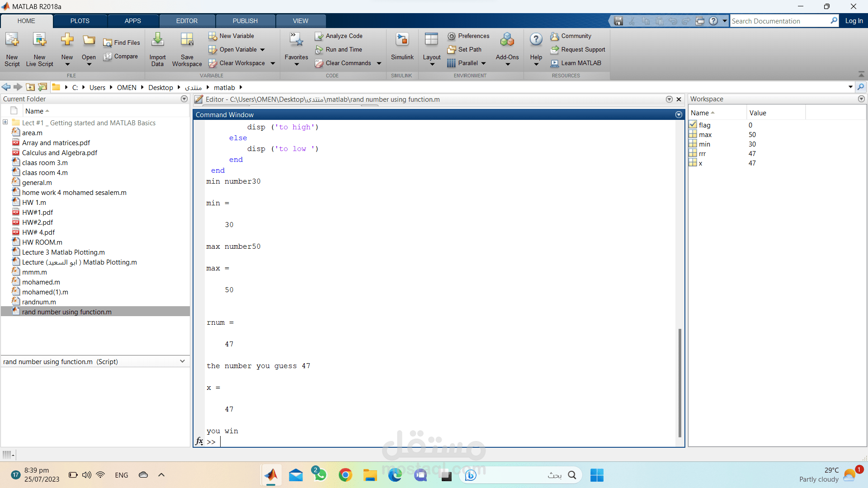The image size is (868, 488).
Task: Navigate to OMEN folder in path
Action: point(127,87)
